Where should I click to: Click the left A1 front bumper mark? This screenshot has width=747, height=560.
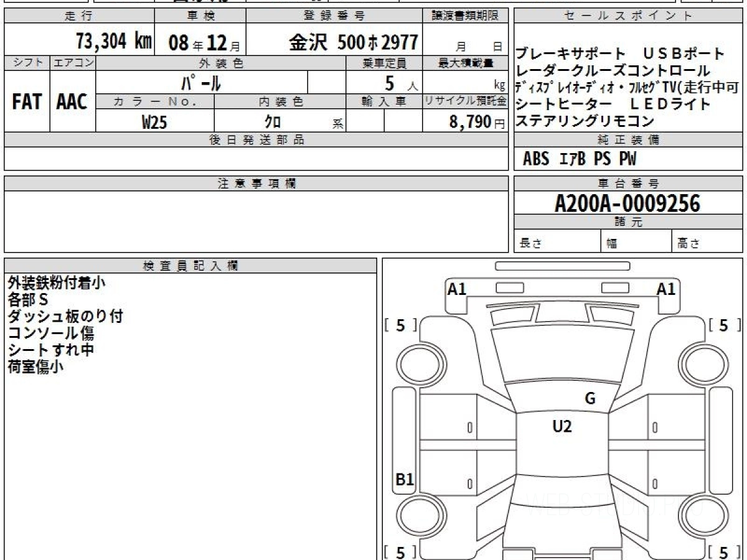(458, 289)
